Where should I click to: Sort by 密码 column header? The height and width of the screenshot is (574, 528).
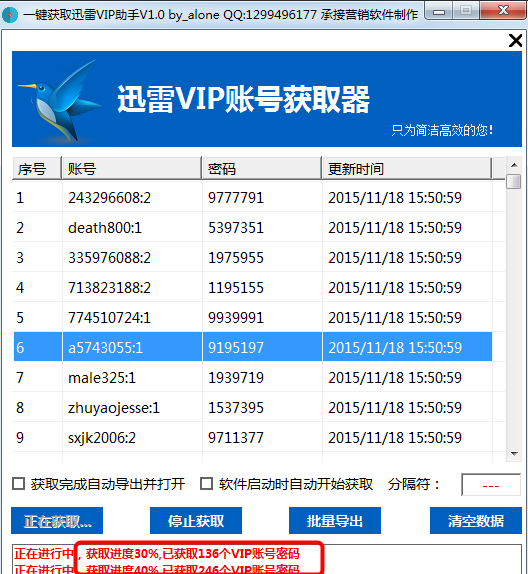262,169
